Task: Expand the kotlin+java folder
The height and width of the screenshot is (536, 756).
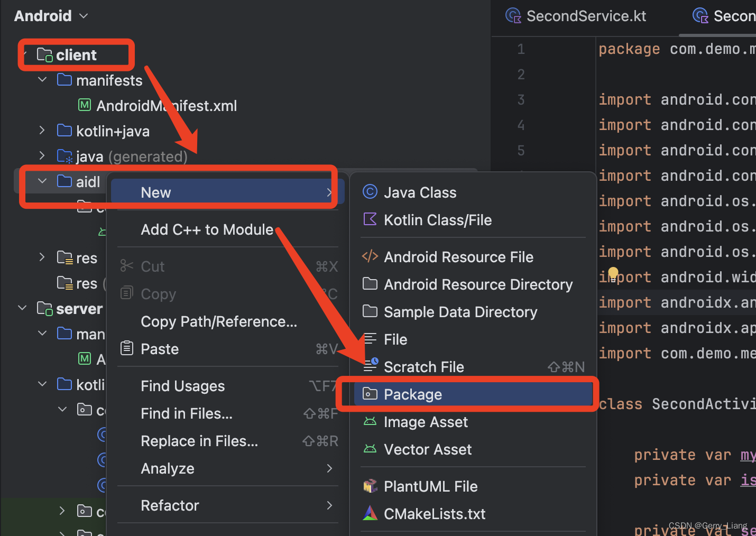Action: (42, 131)
